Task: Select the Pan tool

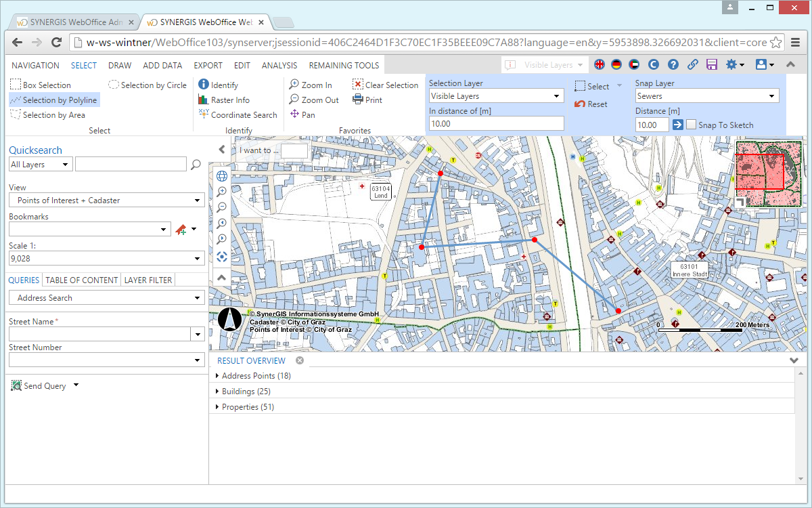Action: tap(302, 114)
